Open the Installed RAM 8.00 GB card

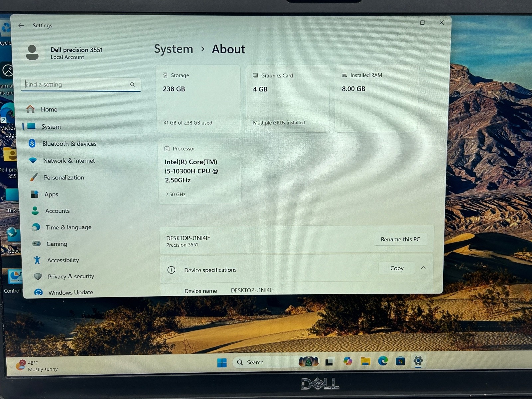point(376,99)
